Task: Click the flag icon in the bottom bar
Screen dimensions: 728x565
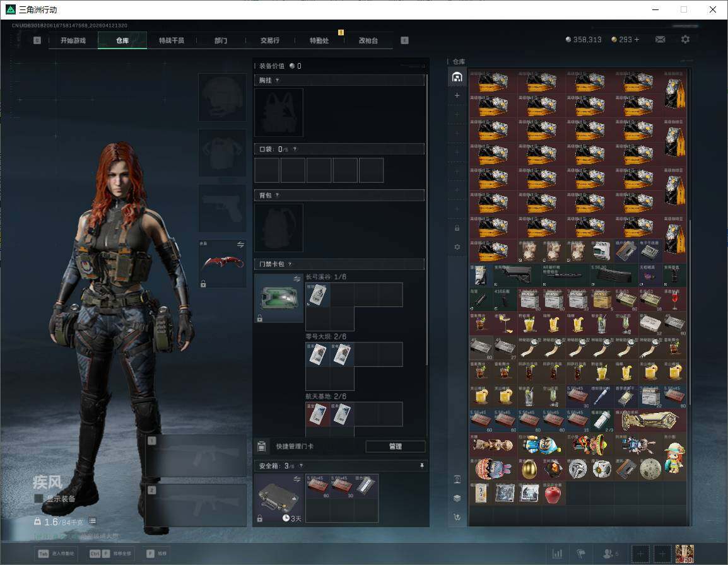Action: (x=581, y=554)
